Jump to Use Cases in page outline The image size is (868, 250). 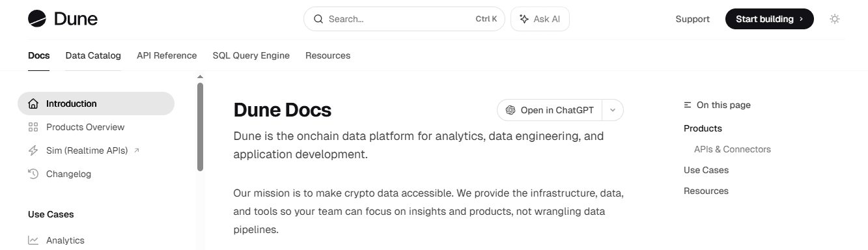point(707,170)
